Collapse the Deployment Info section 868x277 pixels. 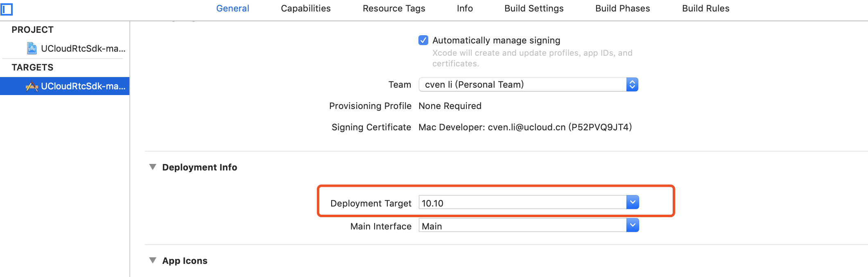click(x=153, y=167)
